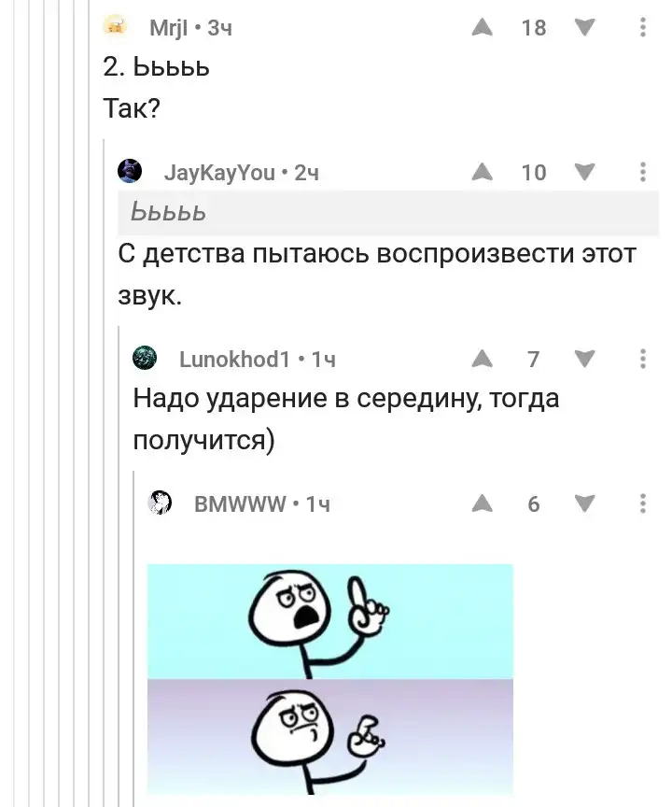The image size is (672, 807).
Task: Upvote the BMWWW comment
Action: (x=482, y=503)
